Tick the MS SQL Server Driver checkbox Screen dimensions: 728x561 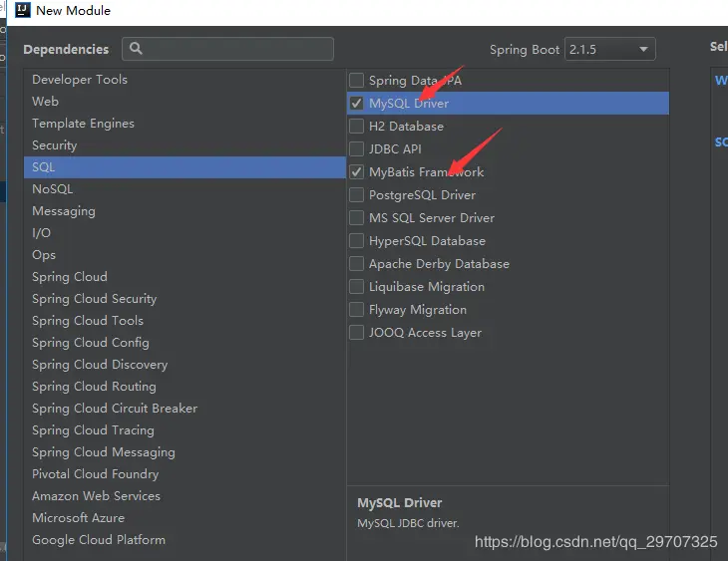(356, 217)
